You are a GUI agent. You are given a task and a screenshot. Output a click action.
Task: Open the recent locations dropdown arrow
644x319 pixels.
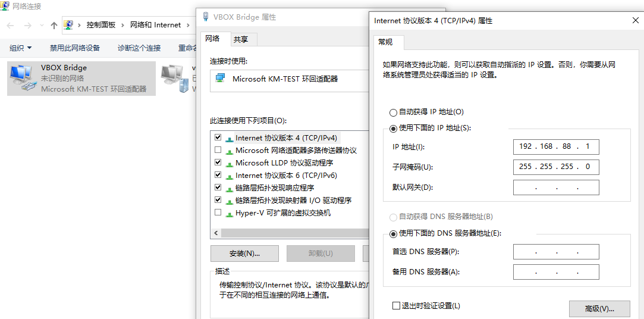[42, 26]
